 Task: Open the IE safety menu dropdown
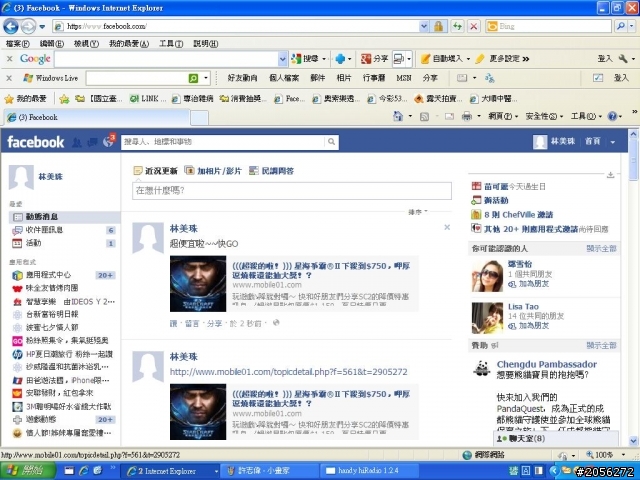pyautogui.click(x=544, y=117)
